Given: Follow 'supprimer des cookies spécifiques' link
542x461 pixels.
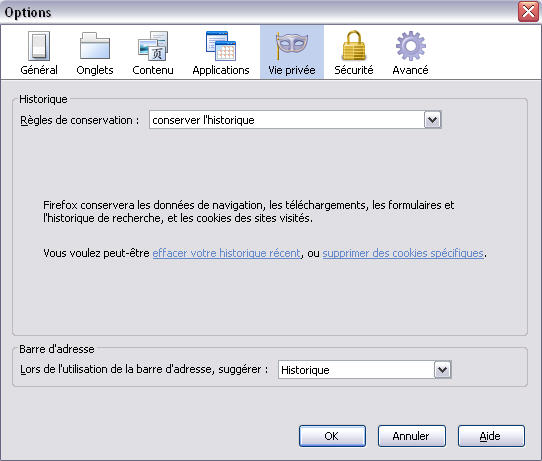Looking at the screenshot, I should click(x=403, y=253).
